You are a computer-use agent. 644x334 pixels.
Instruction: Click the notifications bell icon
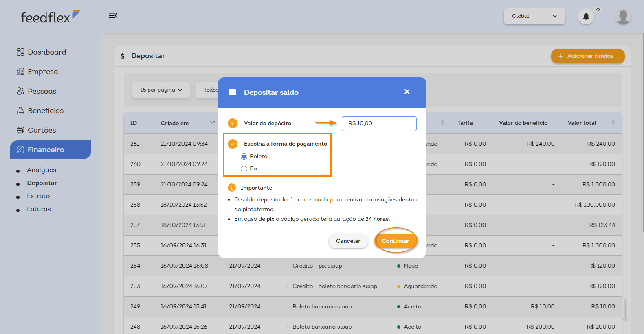click(586, 16)
